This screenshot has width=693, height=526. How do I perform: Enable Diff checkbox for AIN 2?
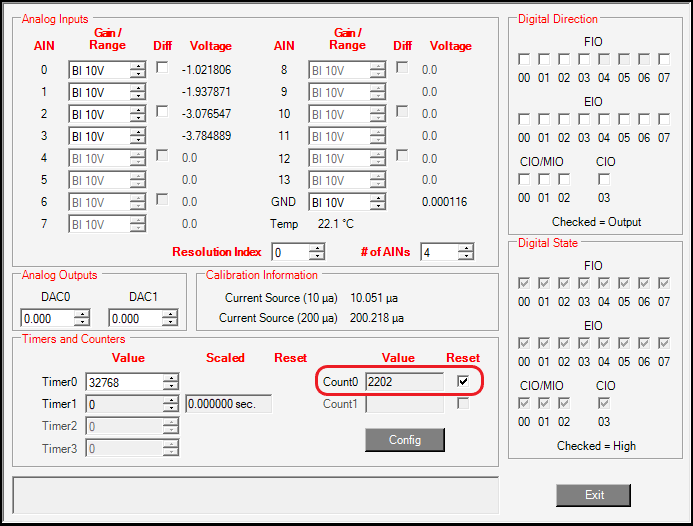162,111
